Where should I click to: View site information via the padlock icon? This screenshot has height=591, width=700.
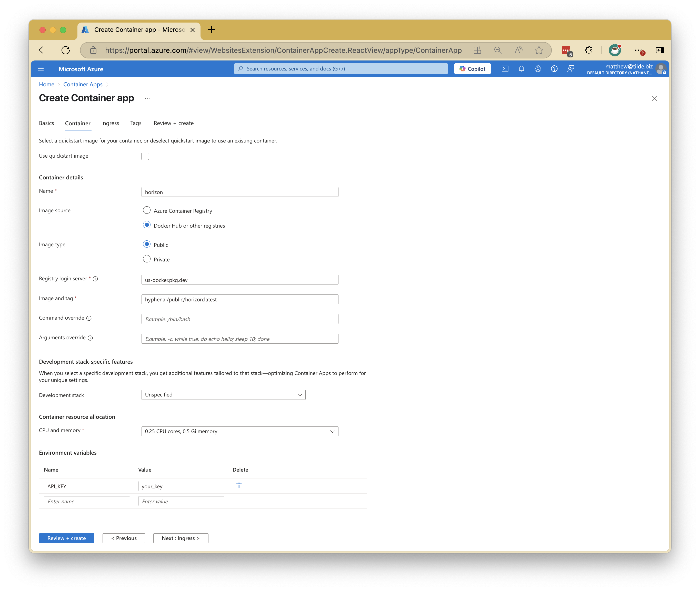[x=93, y=50]
